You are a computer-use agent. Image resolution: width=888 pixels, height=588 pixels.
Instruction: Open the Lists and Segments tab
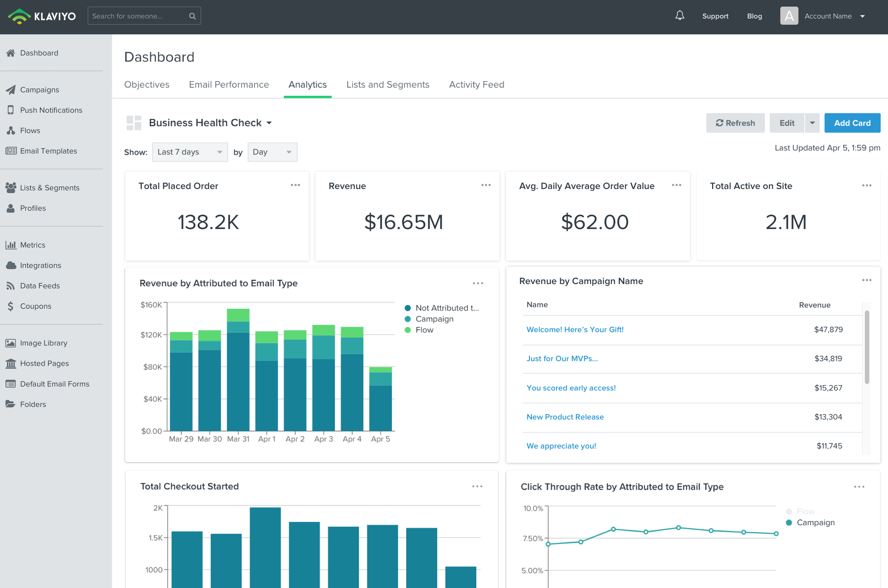pos(387,85)
